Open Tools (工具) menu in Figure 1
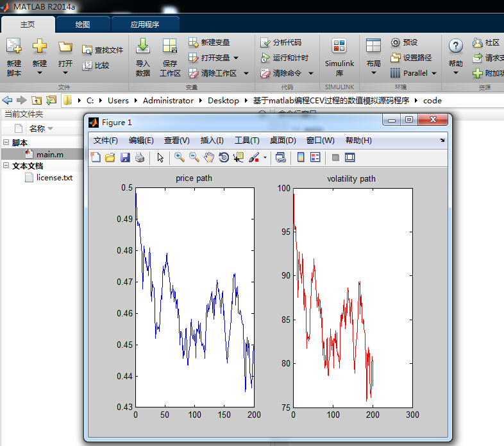Screen dimensions: 504x446 [x=247, y=141]
